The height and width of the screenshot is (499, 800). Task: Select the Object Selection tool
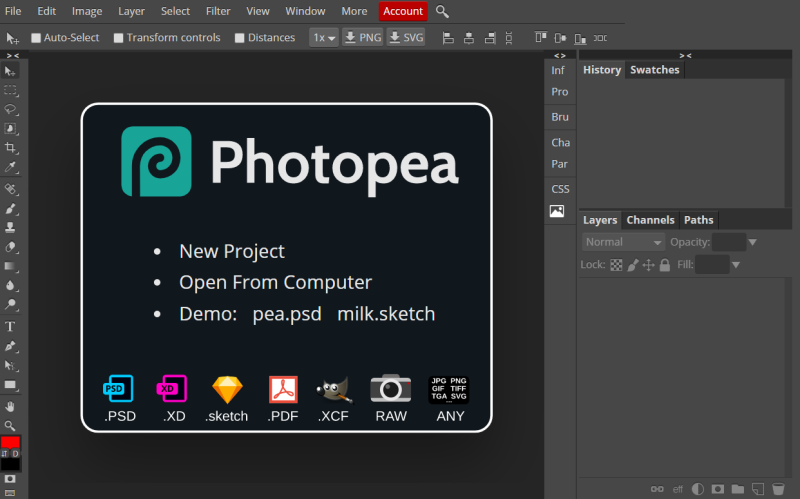[x=10, y=129]
